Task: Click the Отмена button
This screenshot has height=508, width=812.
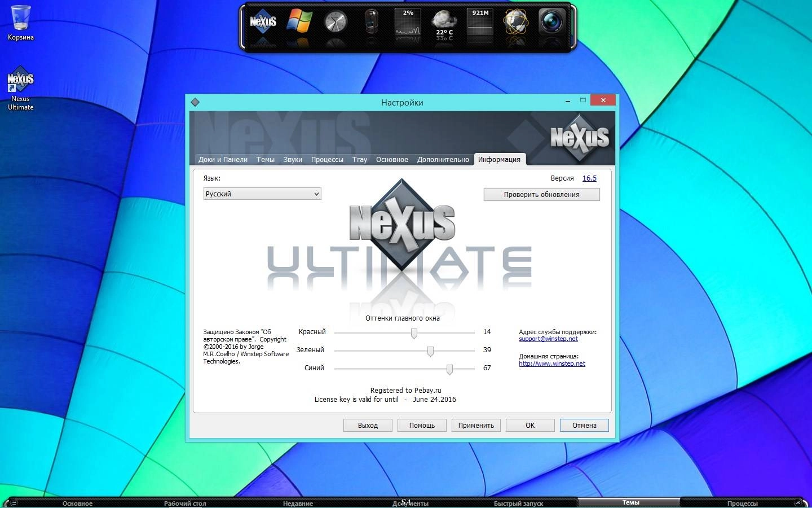Action: pyautogui.click(x=584, y=425)
